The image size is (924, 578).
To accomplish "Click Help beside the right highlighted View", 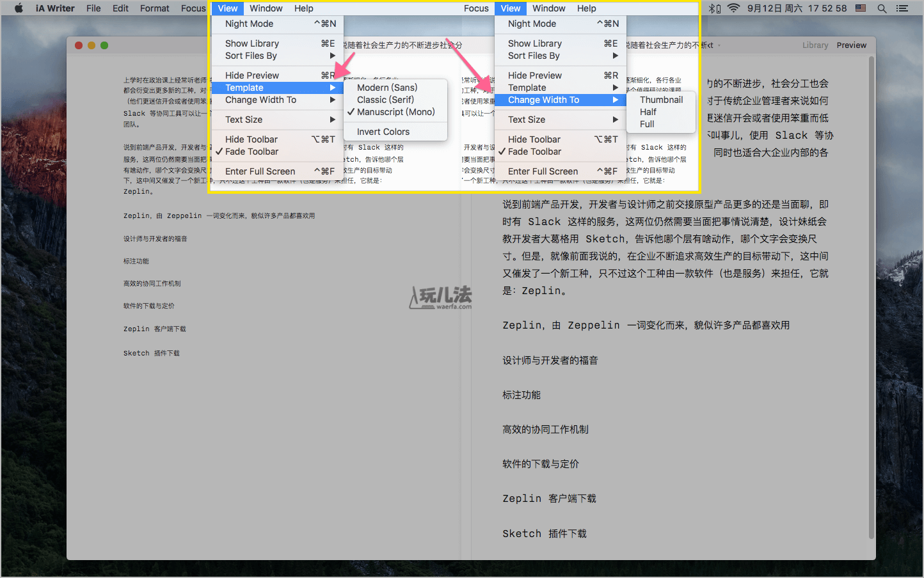I will click(587, 8).
